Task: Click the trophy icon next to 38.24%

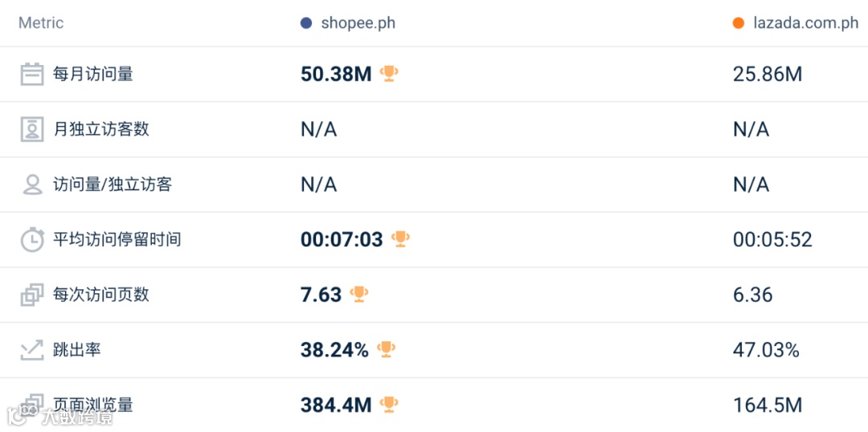Action: (387, 349)
